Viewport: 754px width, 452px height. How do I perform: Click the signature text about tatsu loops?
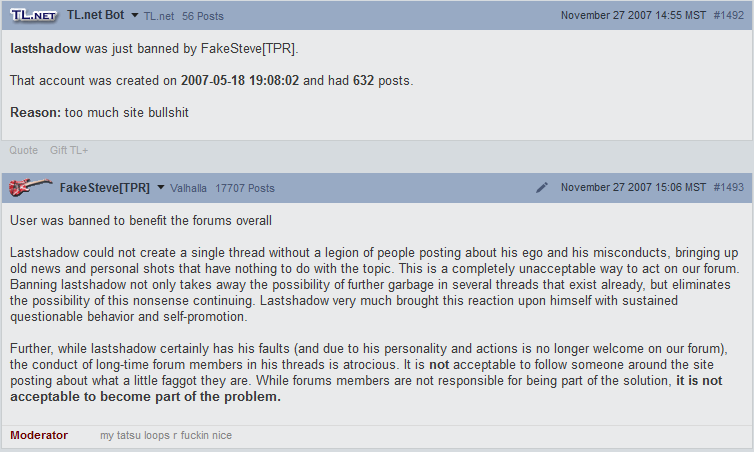tap(168, 435)
